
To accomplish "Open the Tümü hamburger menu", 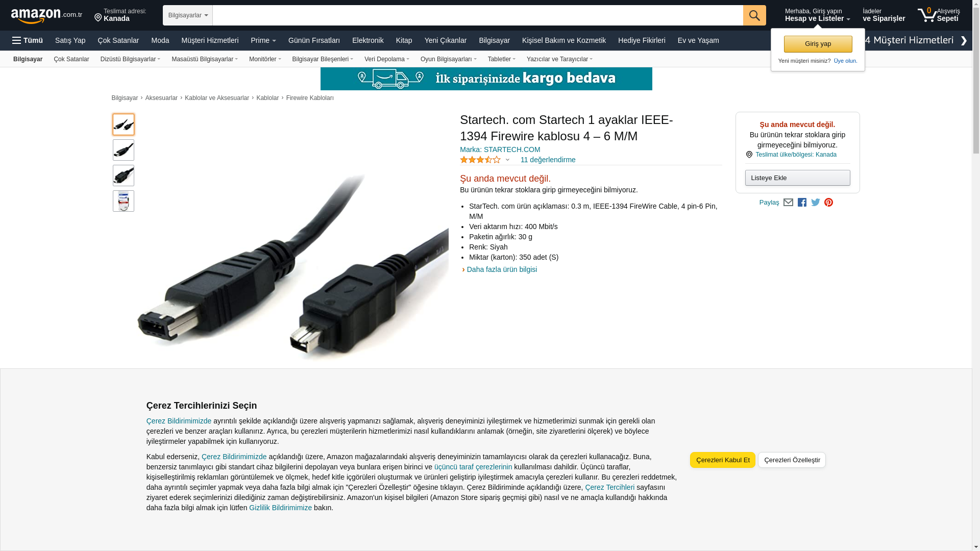I will pyautogui.click(x=28, y=40).
